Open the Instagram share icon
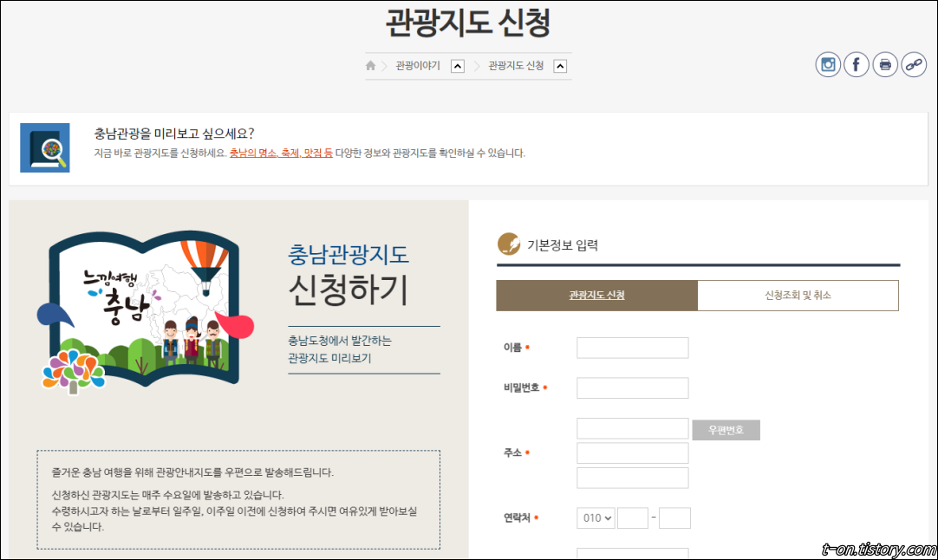 point(828,65)
